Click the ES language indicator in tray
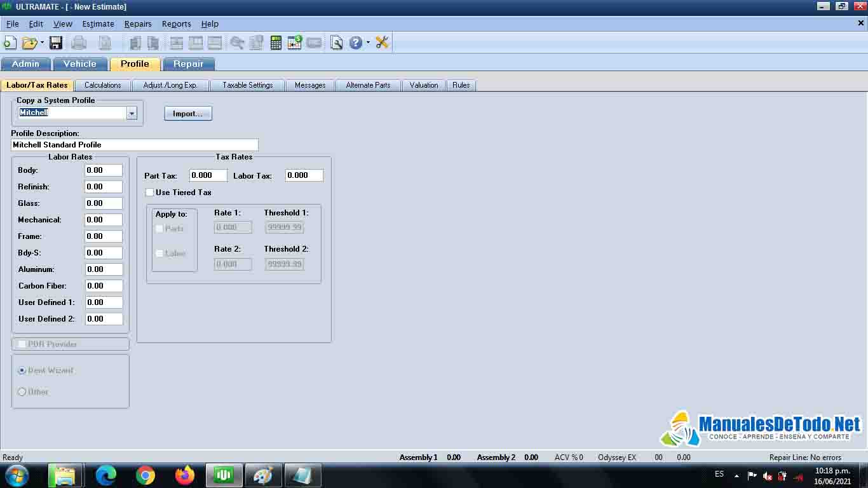The width and height of the screenshot is (868, 488). pos(719,474)
